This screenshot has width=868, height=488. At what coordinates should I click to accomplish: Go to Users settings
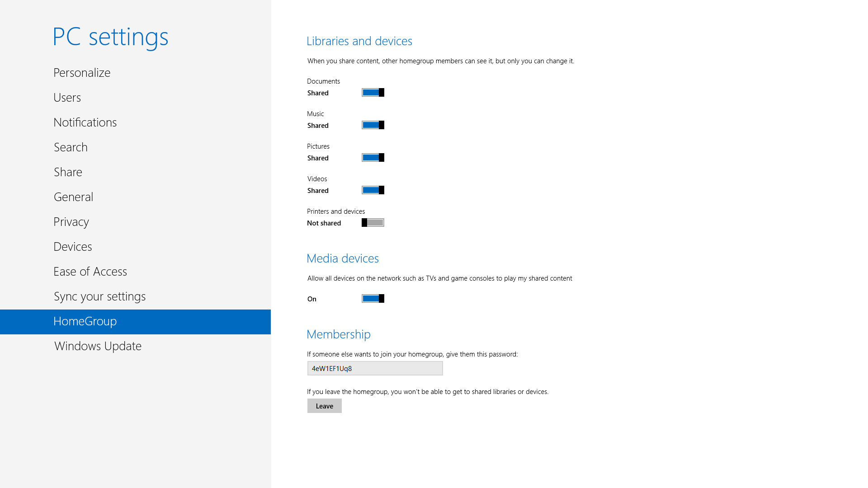(x=67, y=98)
